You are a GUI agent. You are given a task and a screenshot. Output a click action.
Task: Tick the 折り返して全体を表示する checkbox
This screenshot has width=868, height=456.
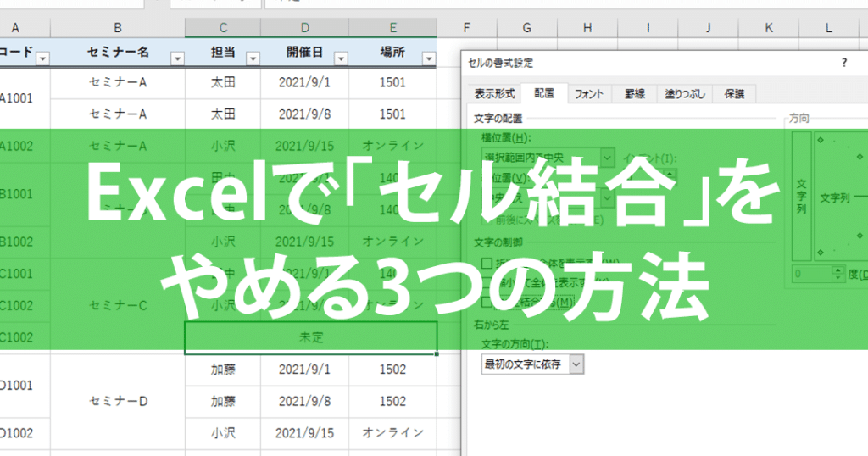click(487, 263)
